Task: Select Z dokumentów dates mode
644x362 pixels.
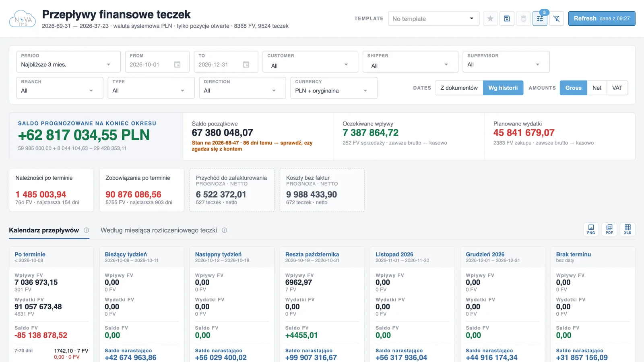Action: (x=459, y=88)
